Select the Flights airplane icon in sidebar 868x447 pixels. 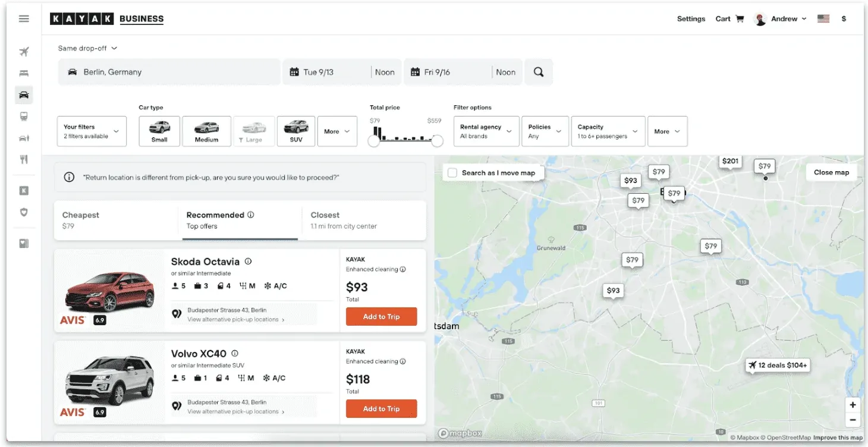coord(24,52)
